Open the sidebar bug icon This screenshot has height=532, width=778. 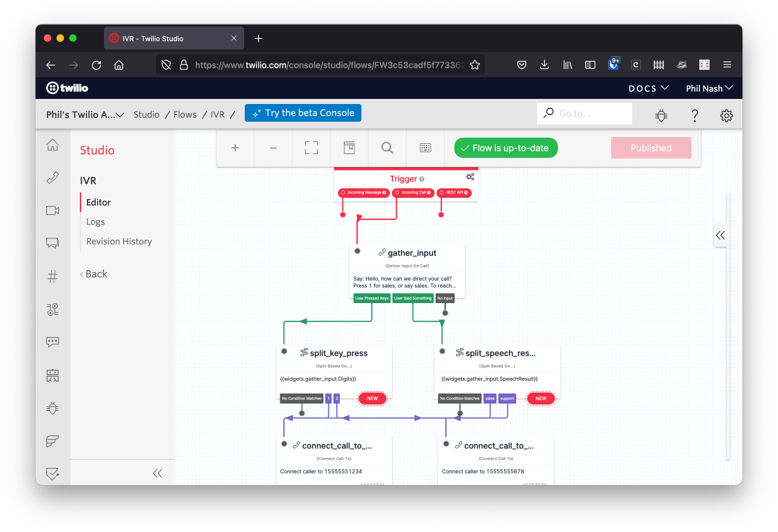coord(53,408)
